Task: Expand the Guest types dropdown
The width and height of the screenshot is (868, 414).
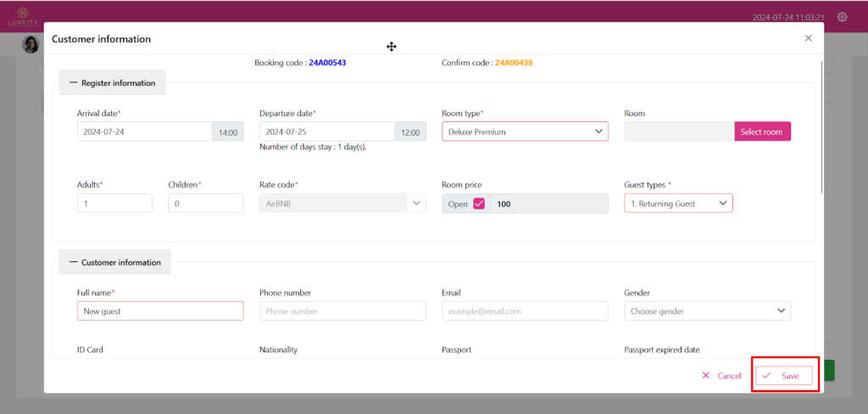Action: pyautogui.click(x=678, y=204)
